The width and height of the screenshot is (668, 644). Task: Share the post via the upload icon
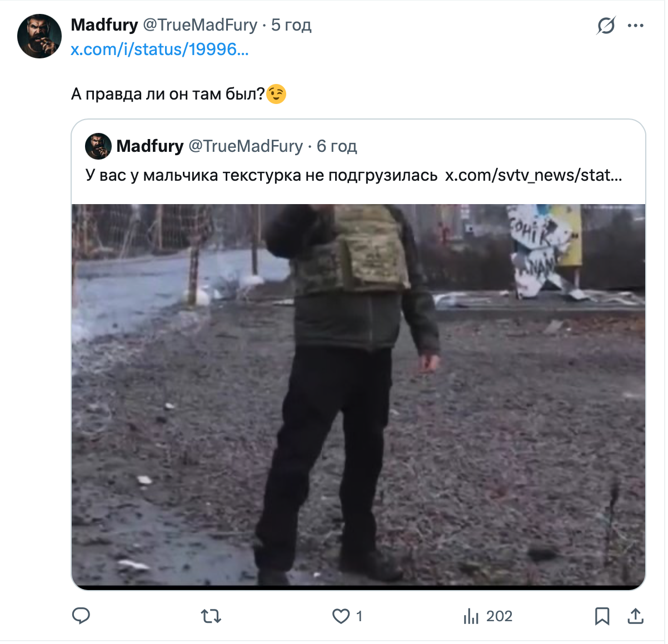pos(636,616)
